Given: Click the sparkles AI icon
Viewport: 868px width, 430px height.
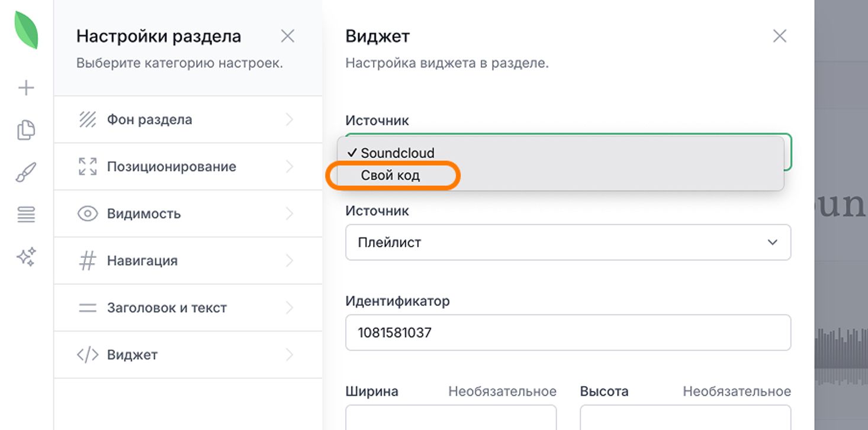Looking at the screenshot, I should [27, 257].
